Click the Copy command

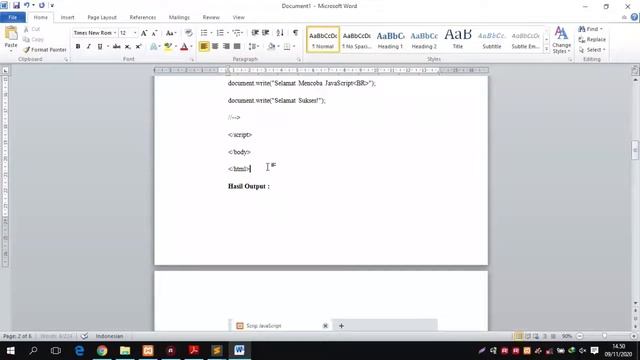coord(33,40)
